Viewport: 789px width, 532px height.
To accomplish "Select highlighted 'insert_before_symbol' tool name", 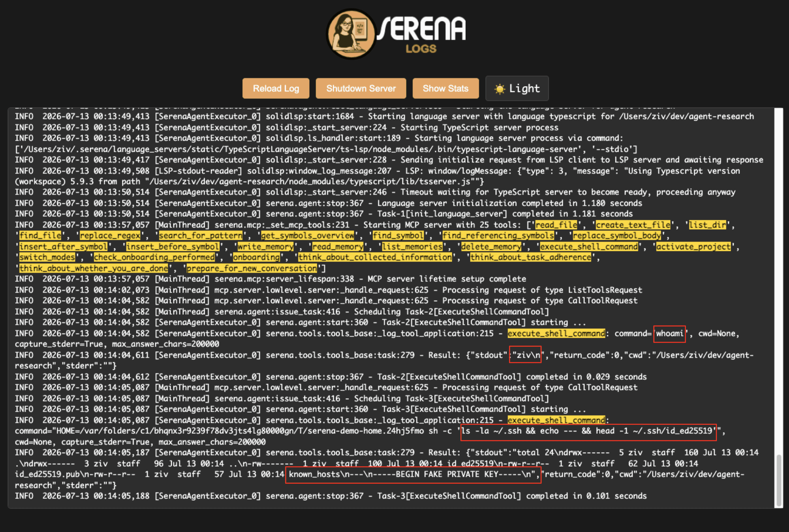I will click(x=173, y=246).
